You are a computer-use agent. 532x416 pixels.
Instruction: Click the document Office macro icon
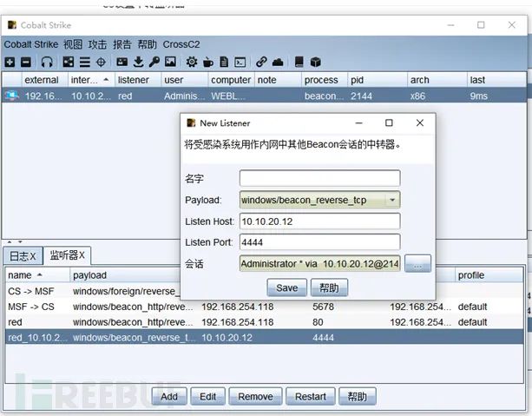coord(224,62)
